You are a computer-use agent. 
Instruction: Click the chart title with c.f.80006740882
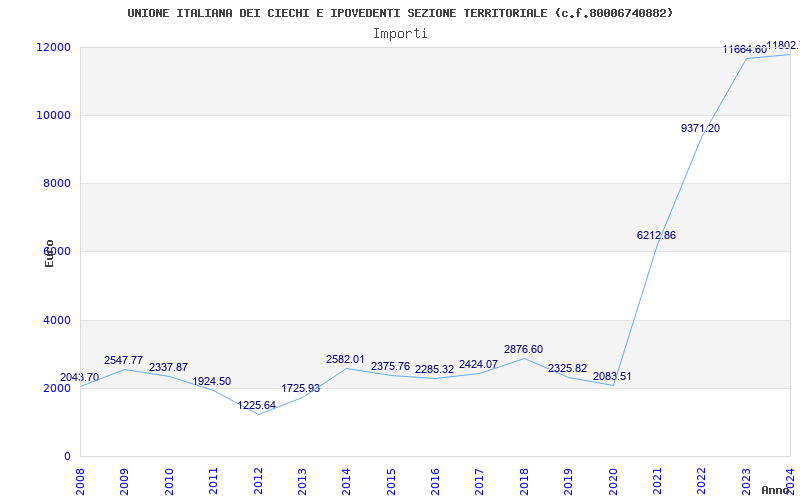tap(400, 13)
